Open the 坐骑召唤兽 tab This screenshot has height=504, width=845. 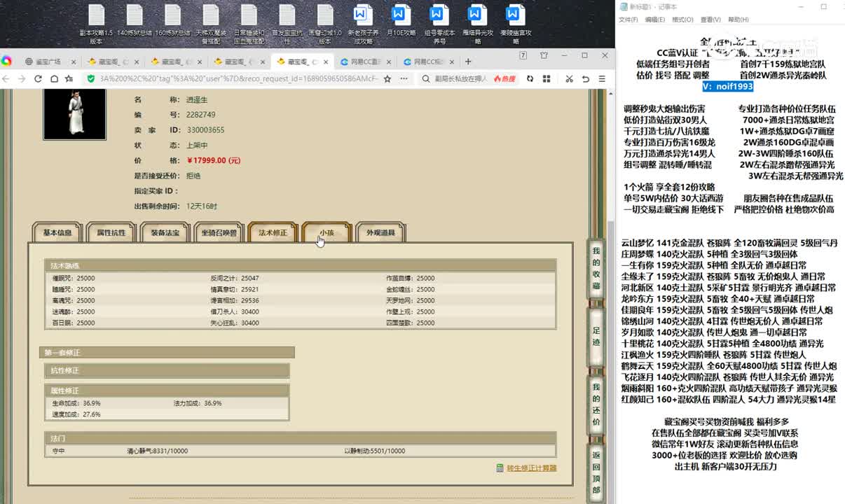(219, 232)
